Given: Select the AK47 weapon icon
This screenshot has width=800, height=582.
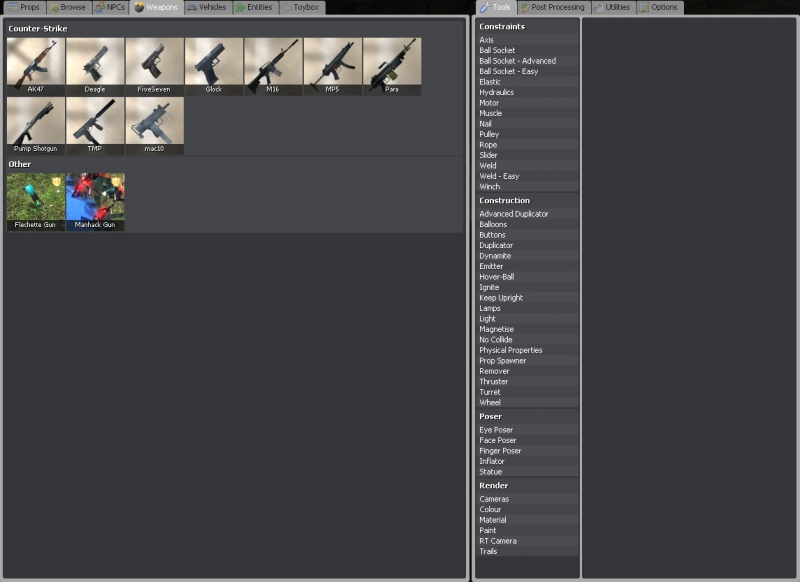Looking at the screenshot, I should coord(35,65).
